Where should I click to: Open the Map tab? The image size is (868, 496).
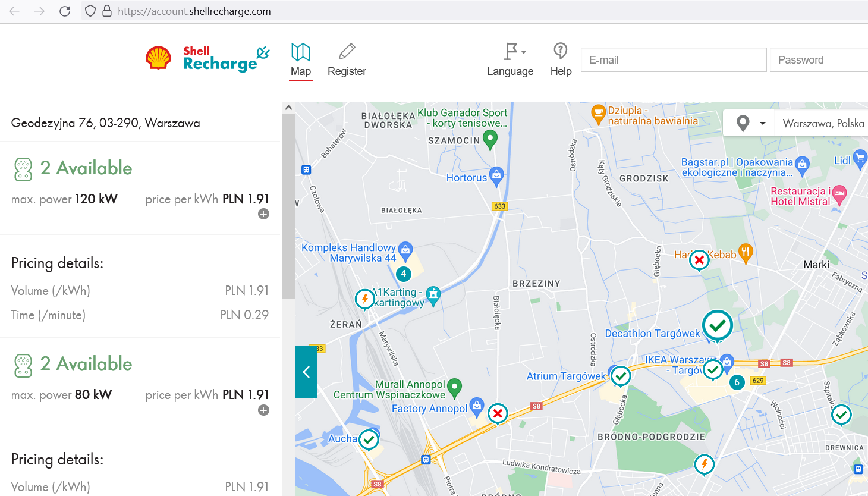pos(301,61)
